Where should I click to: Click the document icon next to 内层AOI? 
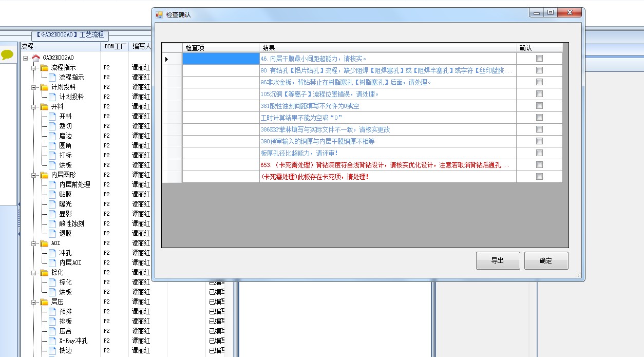tap(52, 262)
